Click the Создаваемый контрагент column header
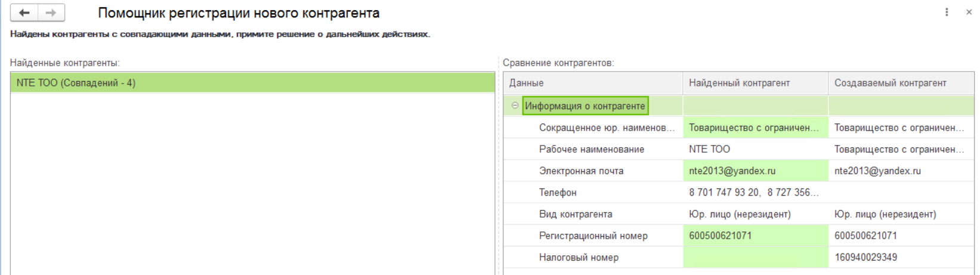Screen dimensions: 980x275 pos(901,83)
